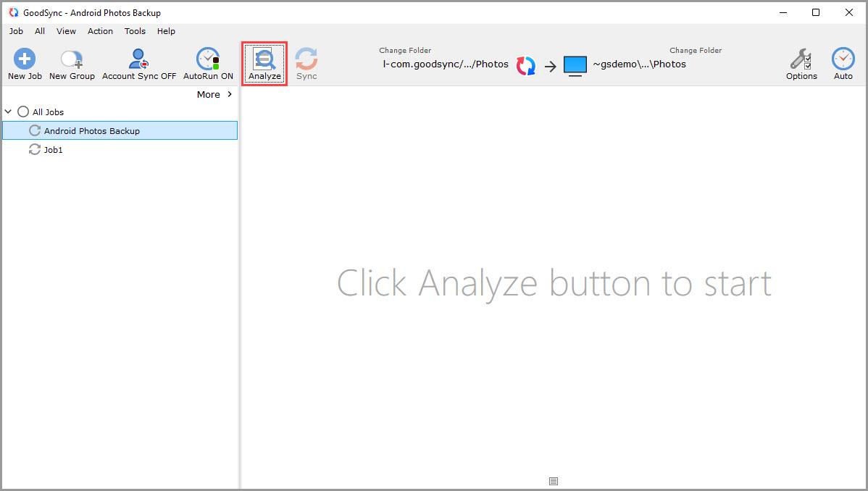868x491 pixels.
Task: Open the Action menu
Action: [100, 31]
